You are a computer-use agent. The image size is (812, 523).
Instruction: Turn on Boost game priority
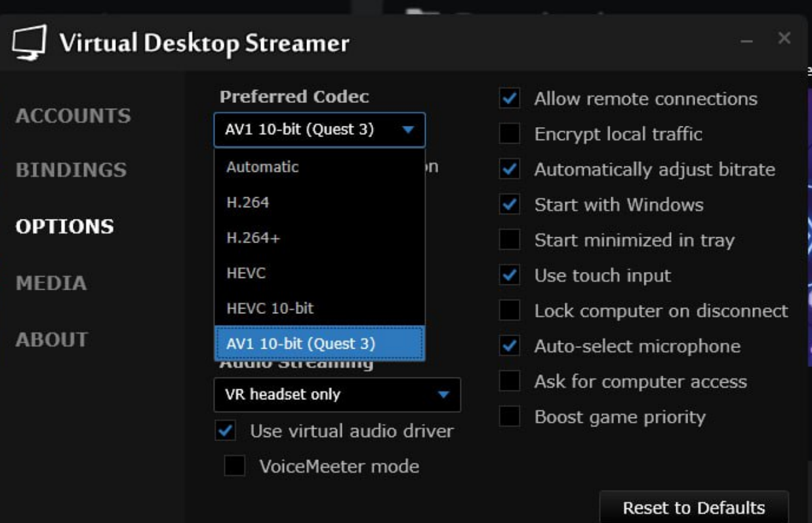(510, 417)
